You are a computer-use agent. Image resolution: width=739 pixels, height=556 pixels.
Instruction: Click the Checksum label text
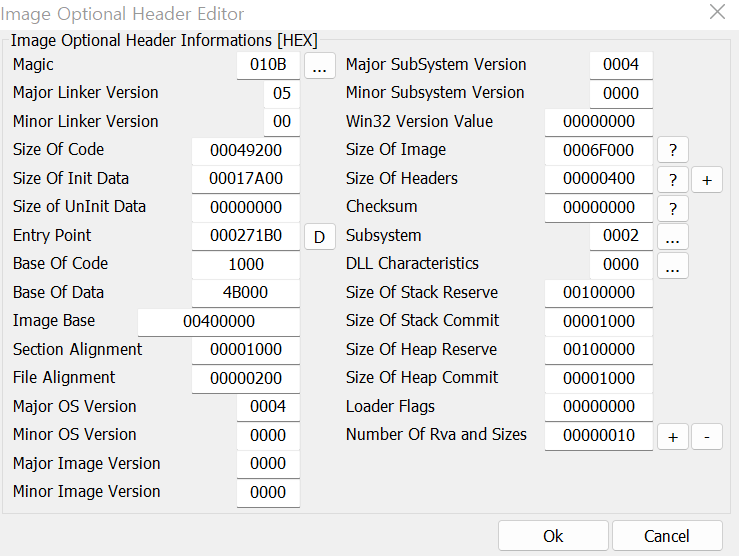(381, 207)
